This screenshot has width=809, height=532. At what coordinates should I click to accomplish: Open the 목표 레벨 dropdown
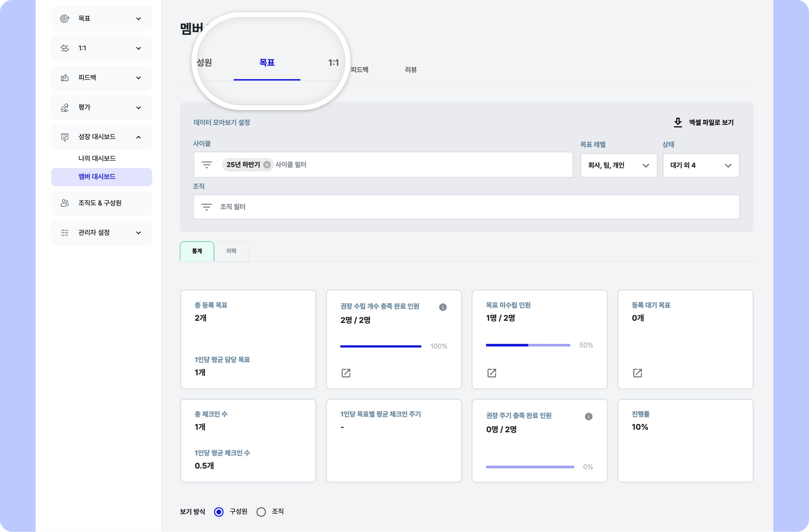[618, 165]
